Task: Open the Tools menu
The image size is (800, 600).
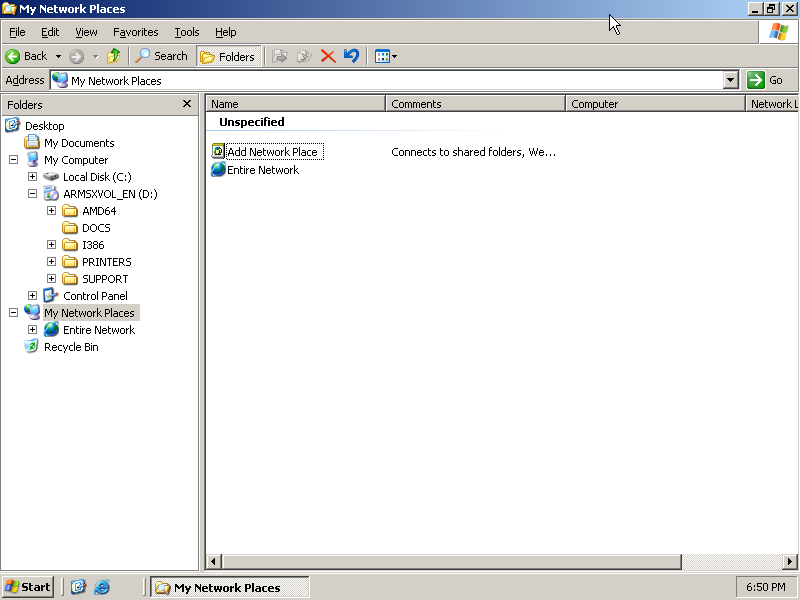Action: 186,32
